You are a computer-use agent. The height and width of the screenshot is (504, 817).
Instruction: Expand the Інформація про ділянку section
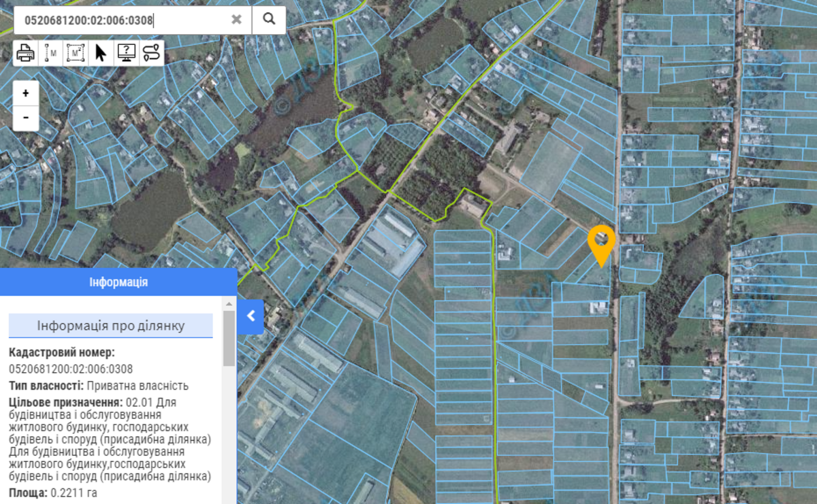coord(110,326)
